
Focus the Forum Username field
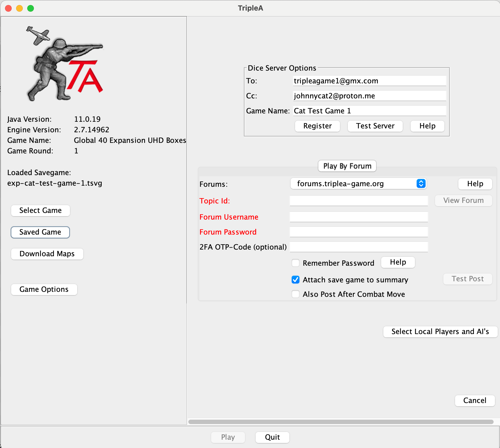tap(359, 217)
